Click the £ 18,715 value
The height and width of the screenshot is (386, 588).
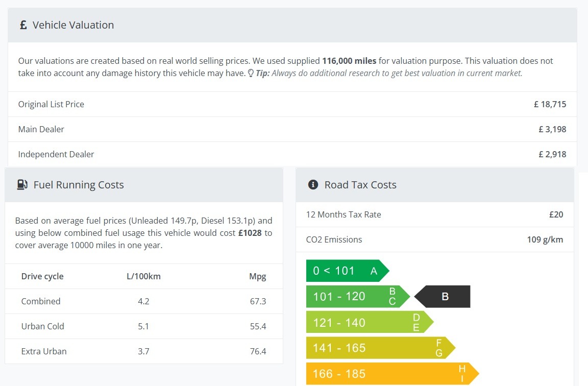pyautogui.click(x=550, y=104)
